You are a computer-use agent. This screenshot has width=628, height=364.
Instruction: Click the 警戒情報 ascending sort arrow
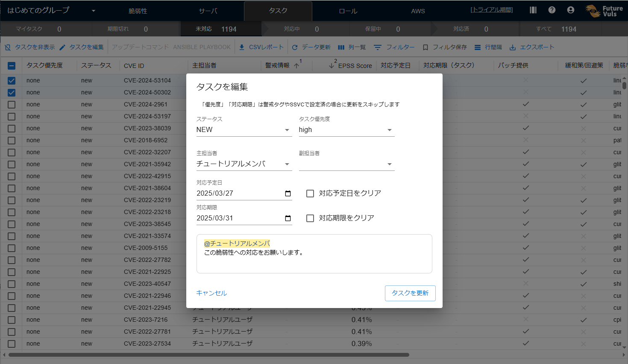tap(296, 66)
